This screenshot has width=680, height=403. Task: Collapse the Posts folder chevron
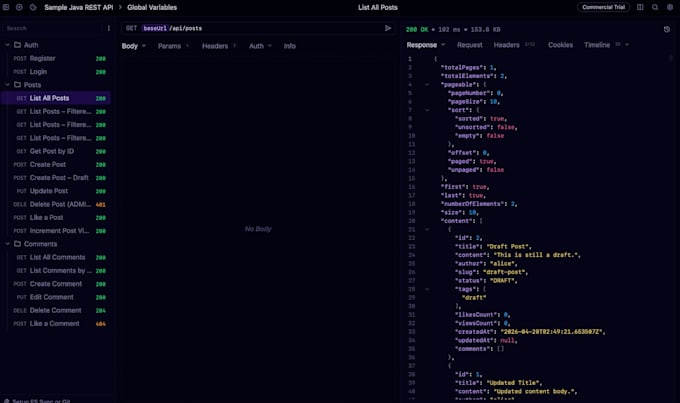click(7, 85)
